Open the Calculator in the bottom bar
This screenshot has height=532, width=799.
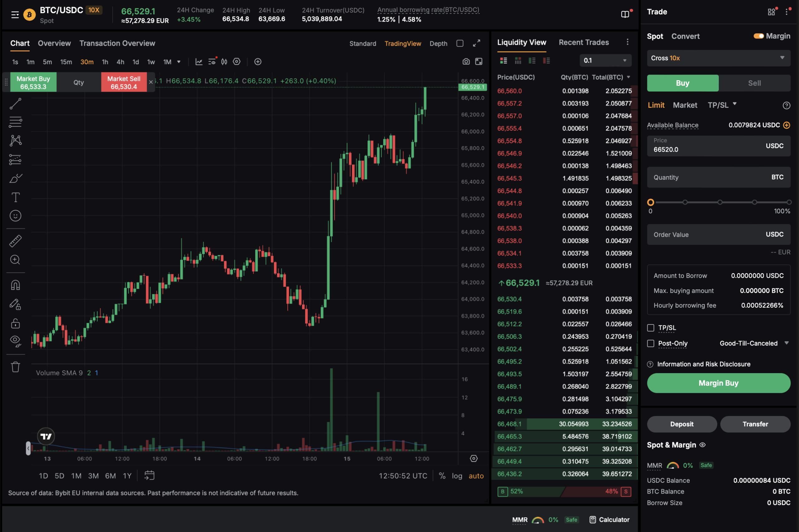(x=609, y=520)
